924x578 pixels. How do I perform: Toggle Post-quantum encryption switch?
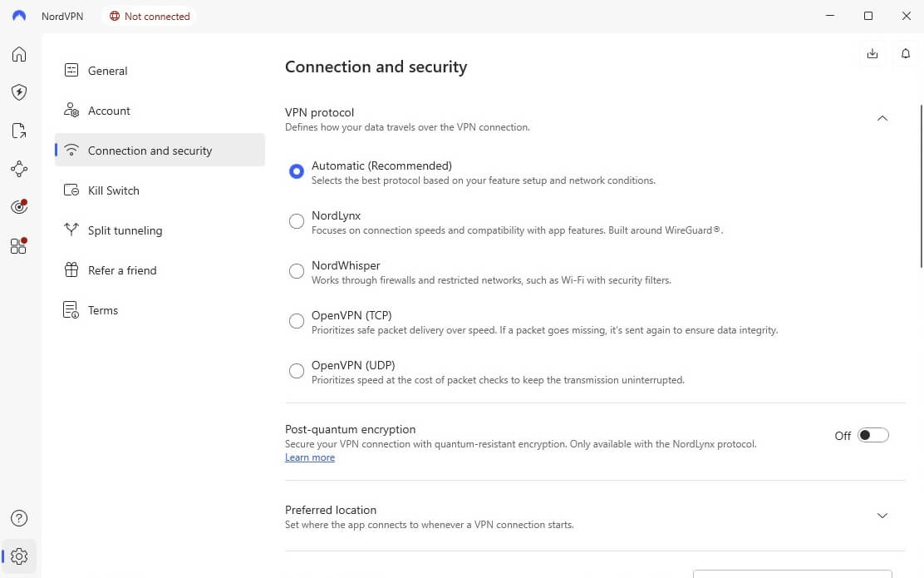[872, 435]
